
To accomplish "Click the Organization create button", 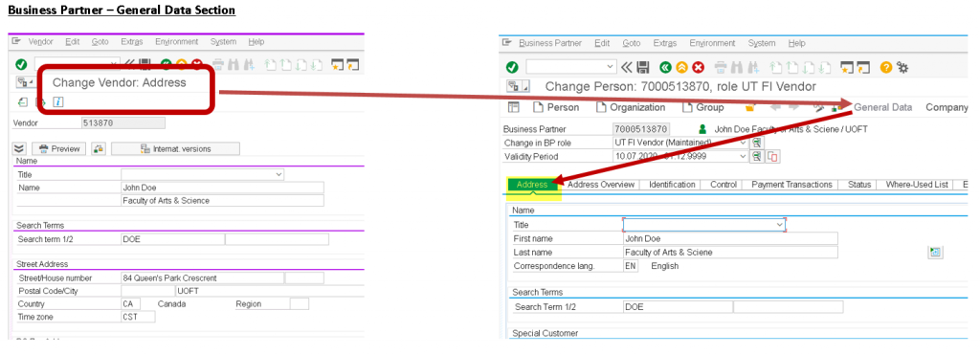I will point(631,107).
